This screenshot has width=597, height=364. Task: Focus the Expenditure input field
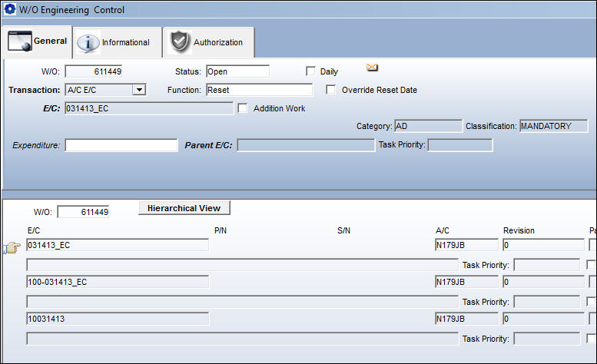pos(121,145)
